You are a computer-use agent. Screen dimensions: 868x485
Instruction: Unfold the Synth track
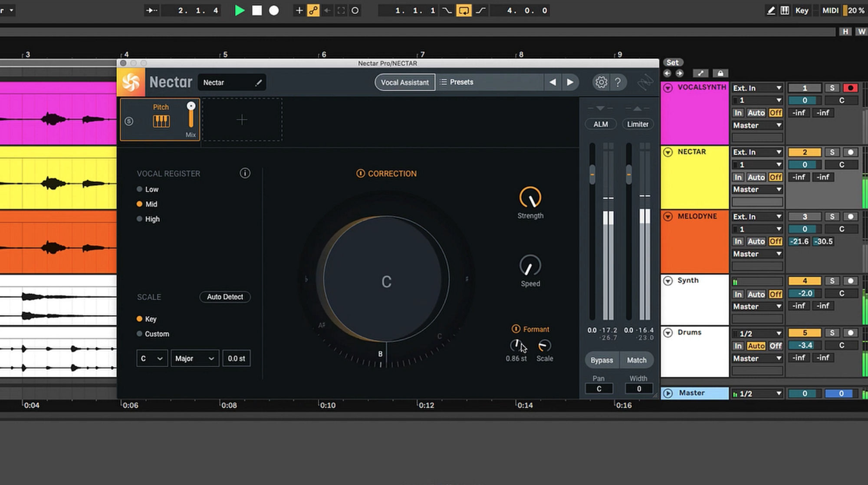(x=668, y=280)
